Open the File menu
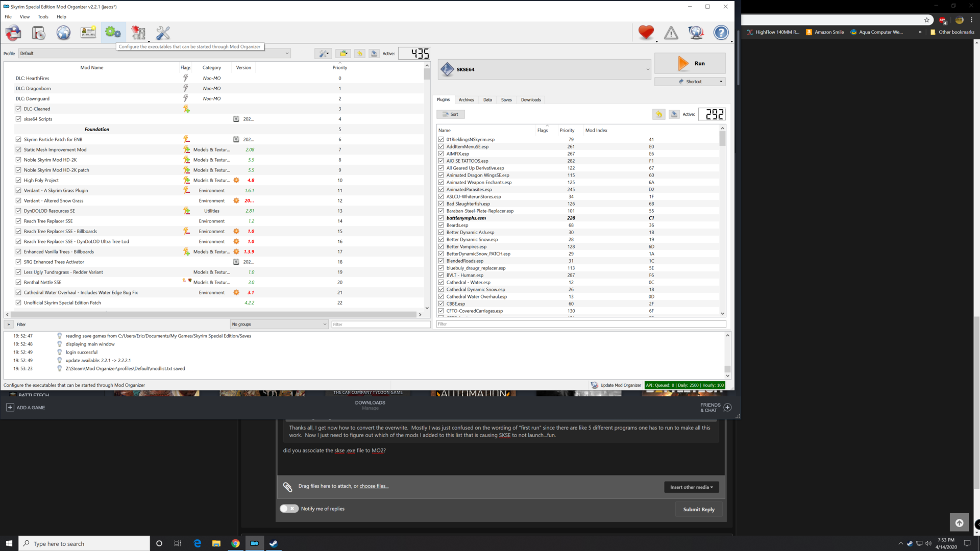 [8, 17]
